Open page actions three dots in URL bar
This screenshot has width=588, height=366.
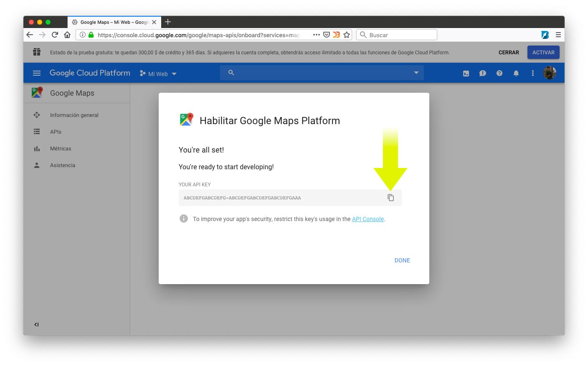tap(317, 35)
